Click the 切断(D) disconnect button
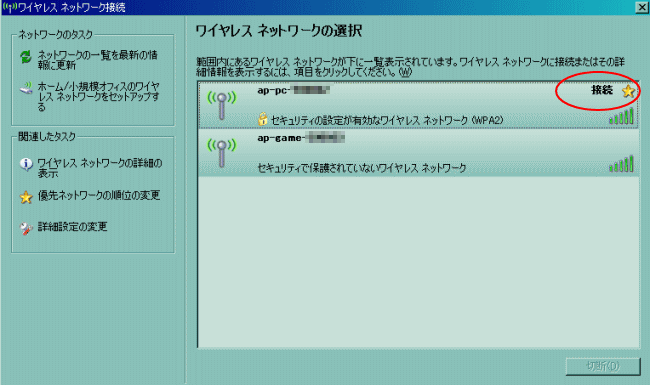 pyautogui.click(x=603, y=366)
